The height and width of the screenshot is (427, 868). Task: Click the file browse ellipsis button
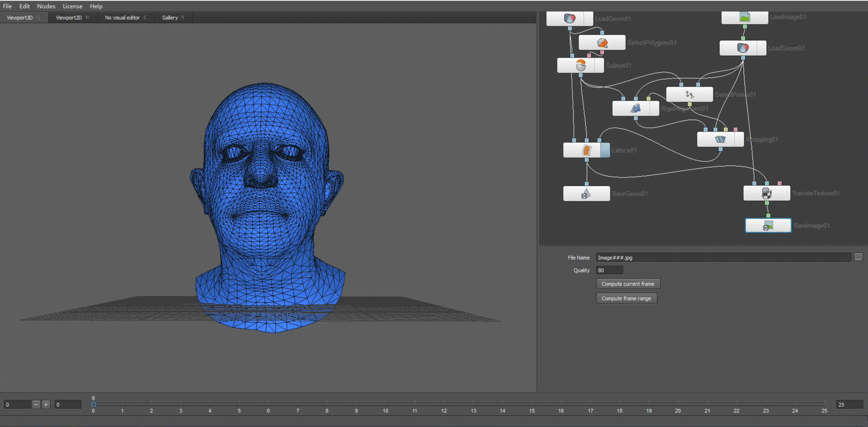pyautogui.click(x=858, y=258)
